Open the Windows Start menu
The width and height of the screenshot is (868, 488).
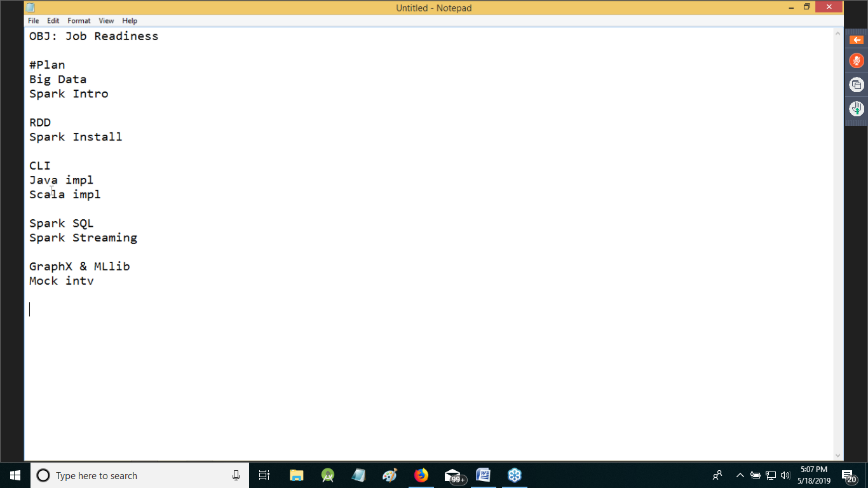[x=15, y=475]
